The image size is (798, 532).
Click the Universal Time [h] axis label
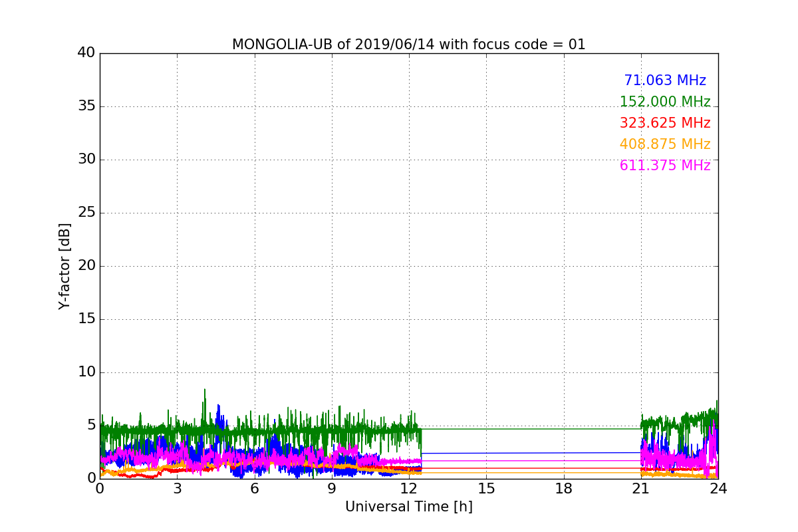408,507
